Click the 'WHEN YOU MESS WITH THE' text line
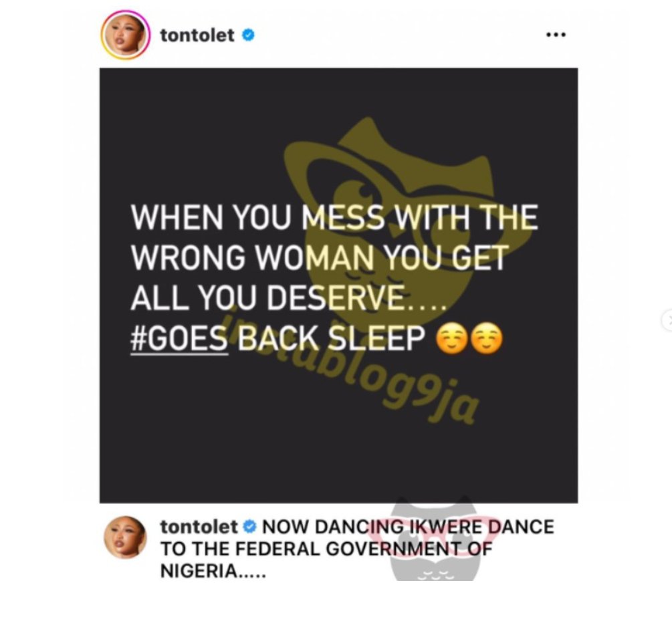 [334, 217]
